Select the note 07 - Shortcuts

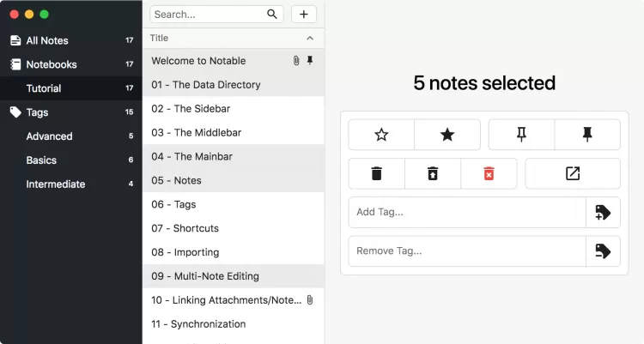(185, 228)
